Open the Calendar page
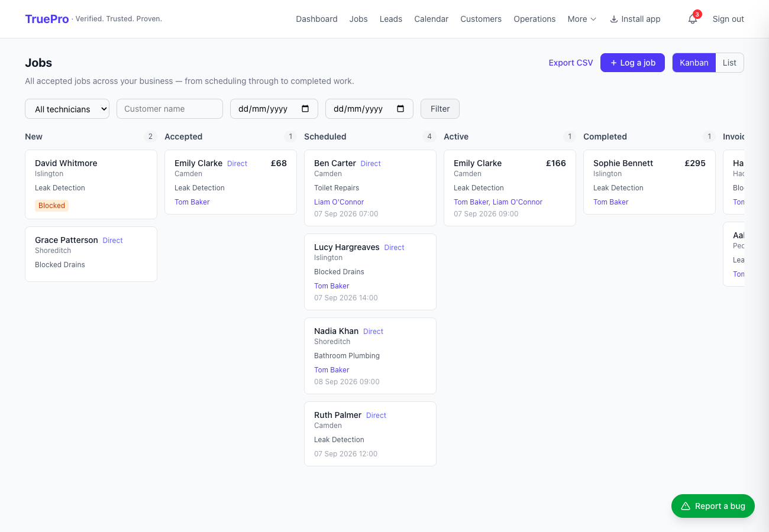Screen dimensions: 769x532 431,19
